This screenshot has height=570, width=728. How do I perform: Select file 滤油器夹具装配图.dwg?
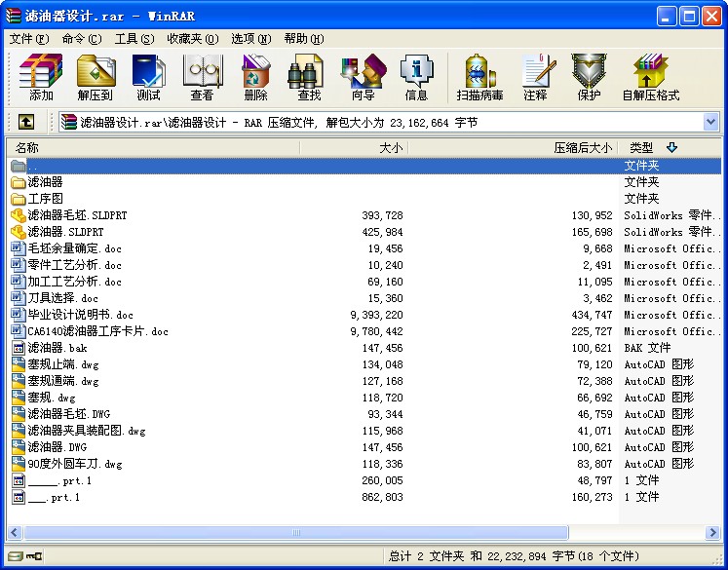(x=87, y=431)
